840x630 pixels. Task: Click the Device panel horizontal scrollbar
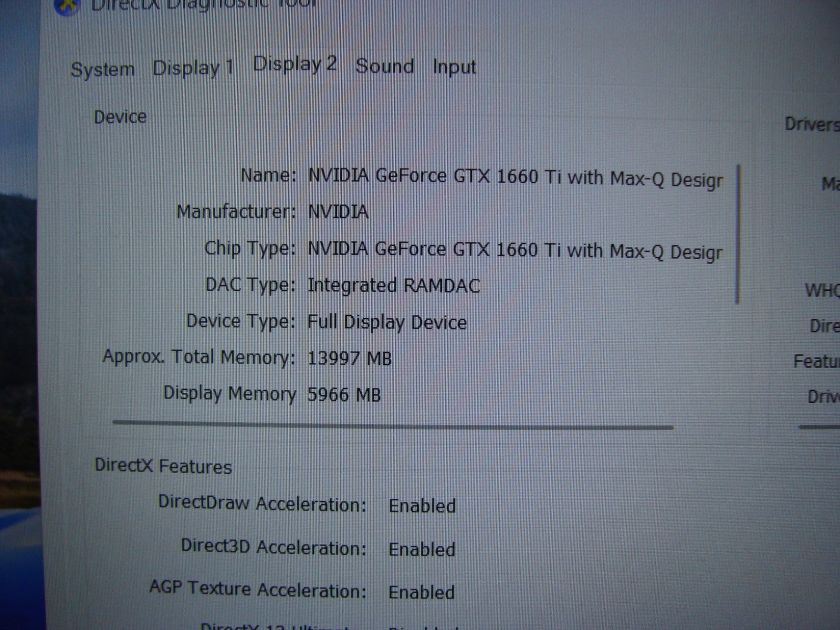click(x=392, y=425)
